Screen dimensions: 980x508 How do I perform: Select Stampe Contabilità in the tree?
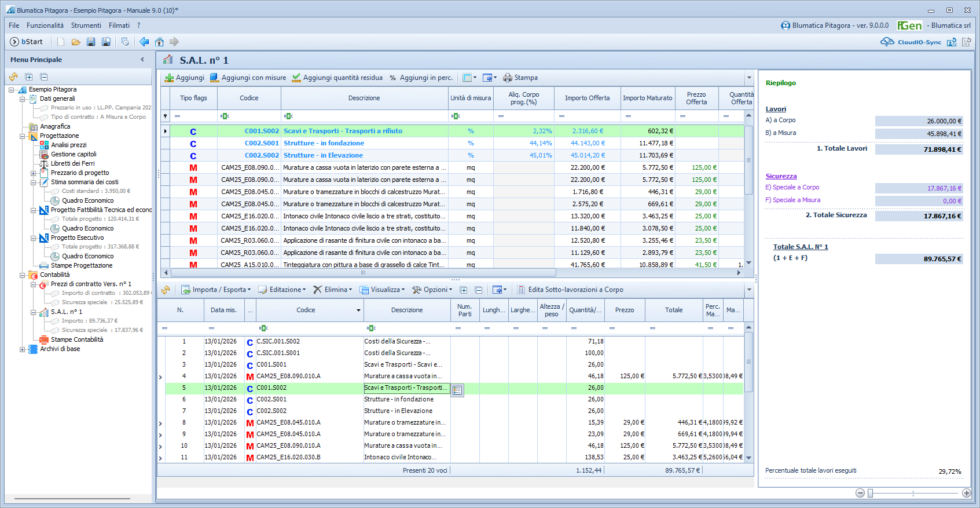77,339
